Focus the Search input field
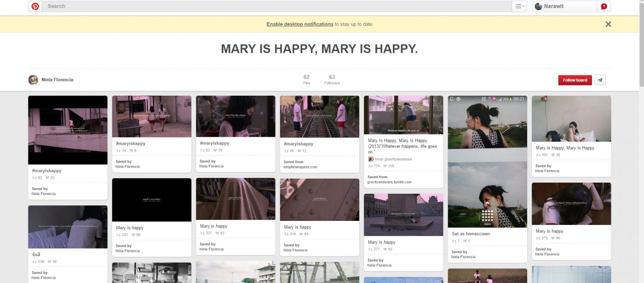 click(x=276, y=6)
